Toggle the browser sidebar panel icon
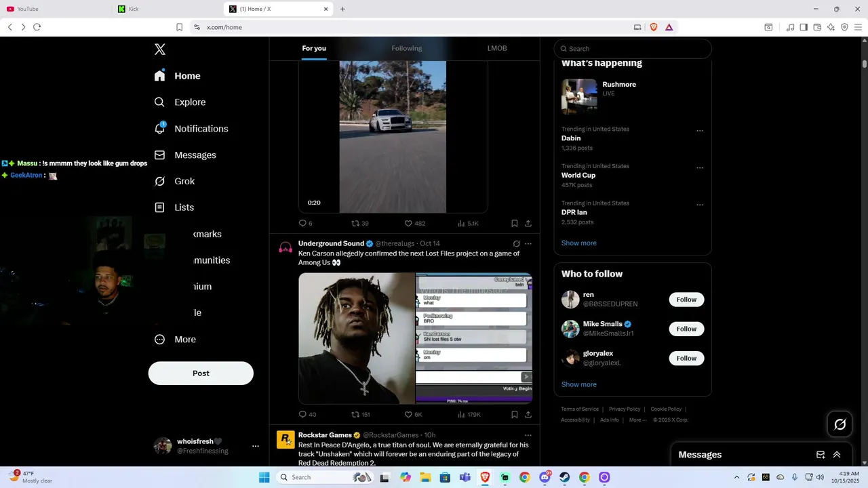This screenshot has width=868, height=488. pyautogui.click(x=804, y=27)
